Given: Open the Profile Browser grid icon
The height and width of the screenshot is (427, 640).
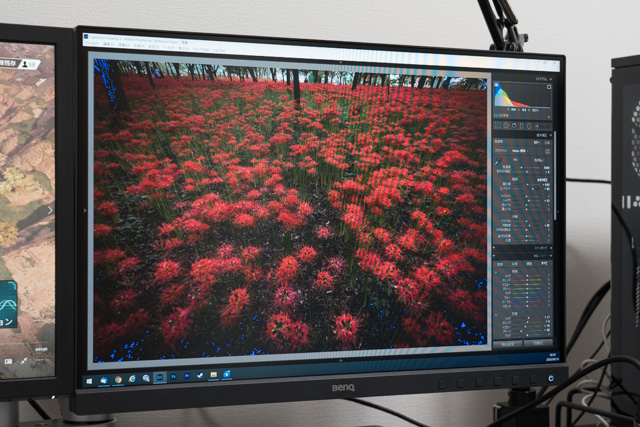Looking at the screenshot, I should [547, 151].
